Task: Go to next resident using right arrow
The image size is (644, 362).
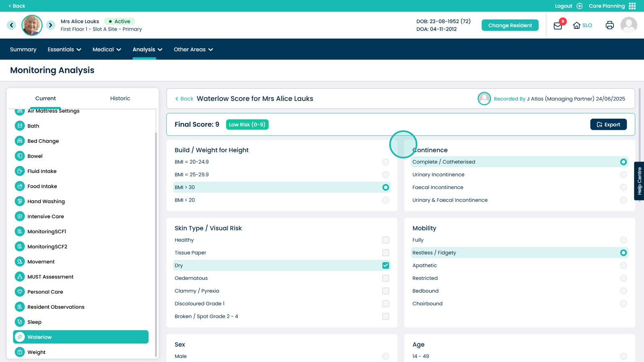Action: coord(50,25)
